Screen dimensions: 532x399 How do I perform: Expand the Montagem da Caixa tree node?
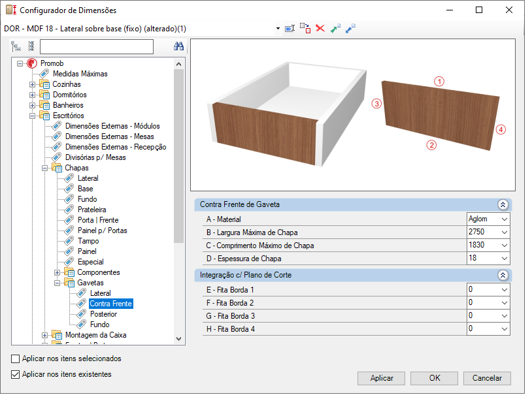(x=45, y=335)
